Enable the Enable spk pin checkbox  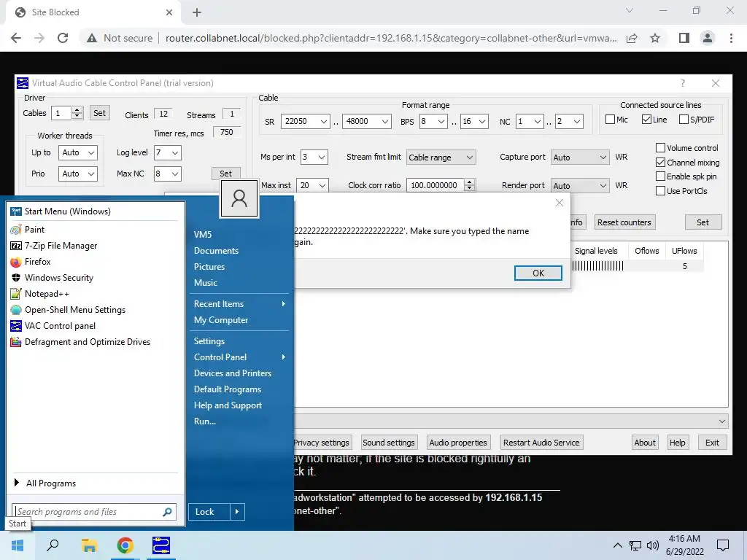(660, 176)
